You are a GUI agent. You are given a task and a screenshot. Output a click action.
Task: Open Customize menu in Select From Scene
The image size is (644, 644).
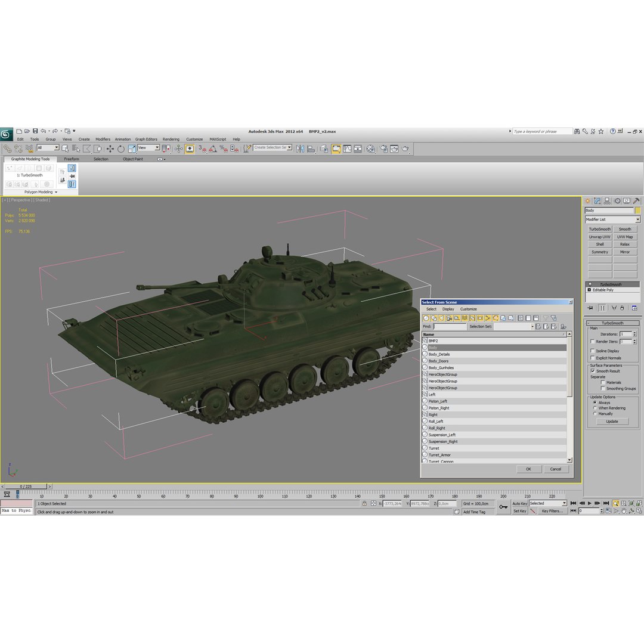468,309
